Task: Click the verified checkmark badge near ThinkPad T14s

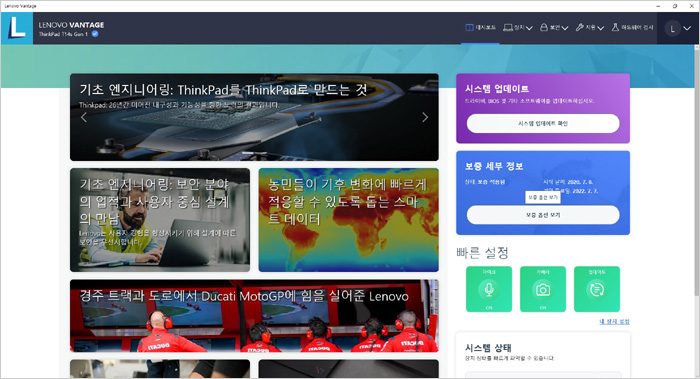Action: coord(95,34)
